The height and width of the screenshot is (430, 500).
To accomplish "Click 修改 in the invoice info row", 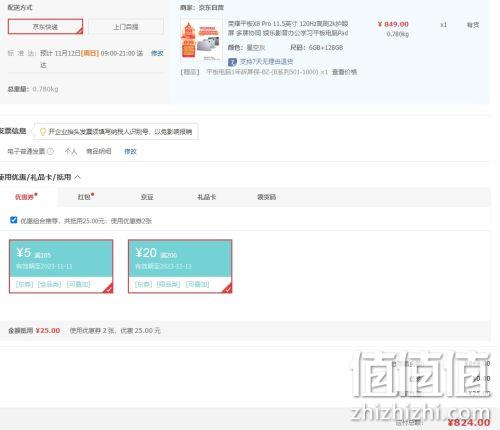I will (x=130, y=151).
